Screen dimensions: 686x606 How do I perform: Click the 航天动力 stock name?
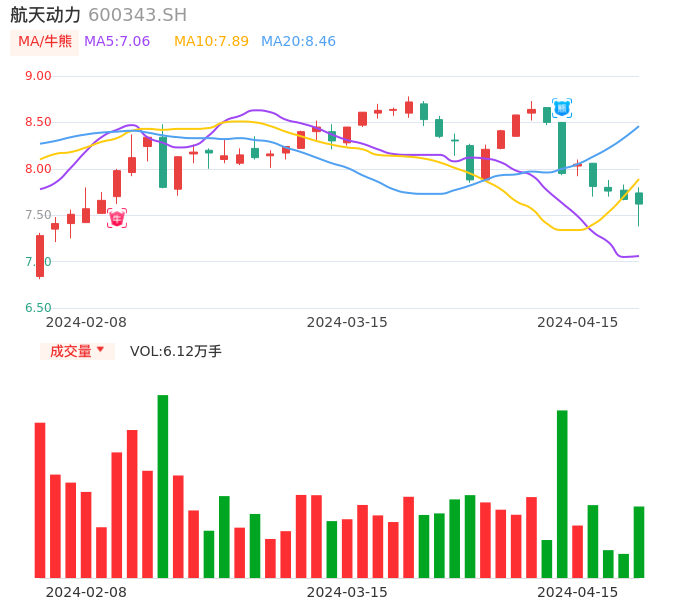click(46, 15)
